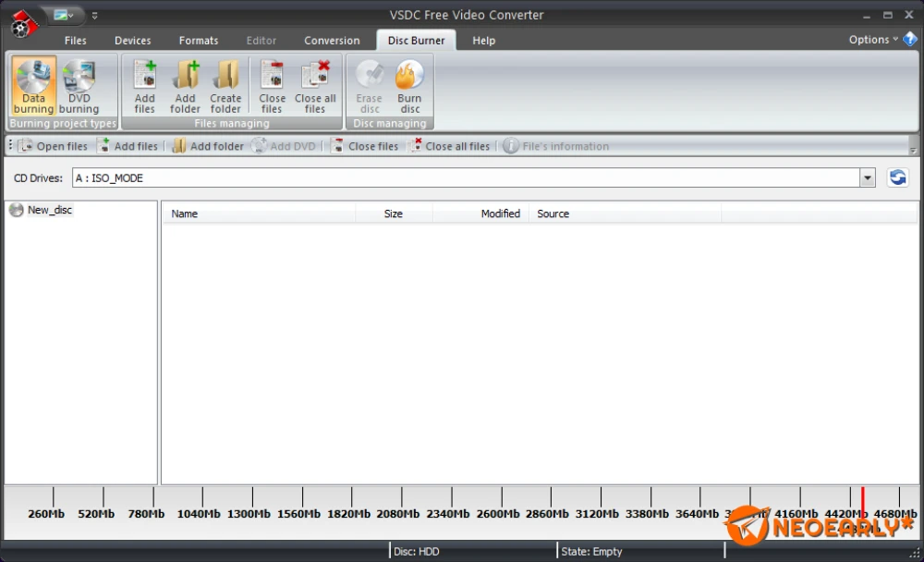This screenshot has width=924, height=562.
Task: Click the 'Files managing' group label
Action: [232, 123]
